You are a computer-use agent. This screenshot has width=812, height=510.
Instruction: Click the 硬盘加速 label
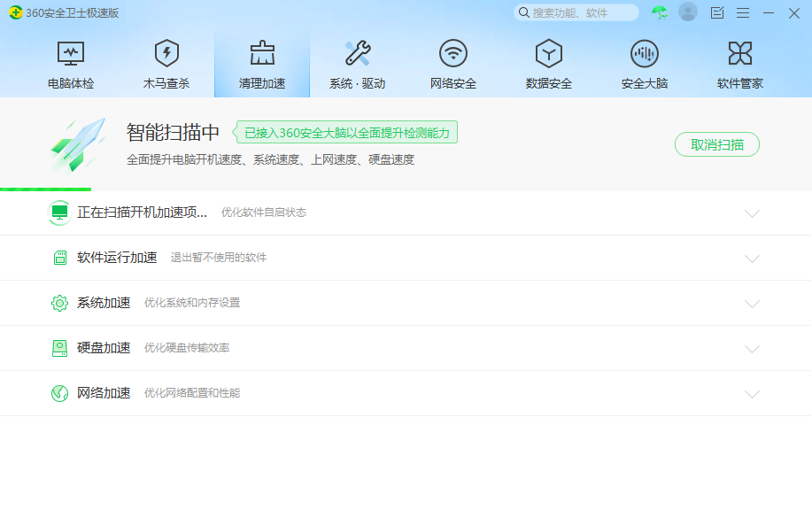click(x=104, y=347)
